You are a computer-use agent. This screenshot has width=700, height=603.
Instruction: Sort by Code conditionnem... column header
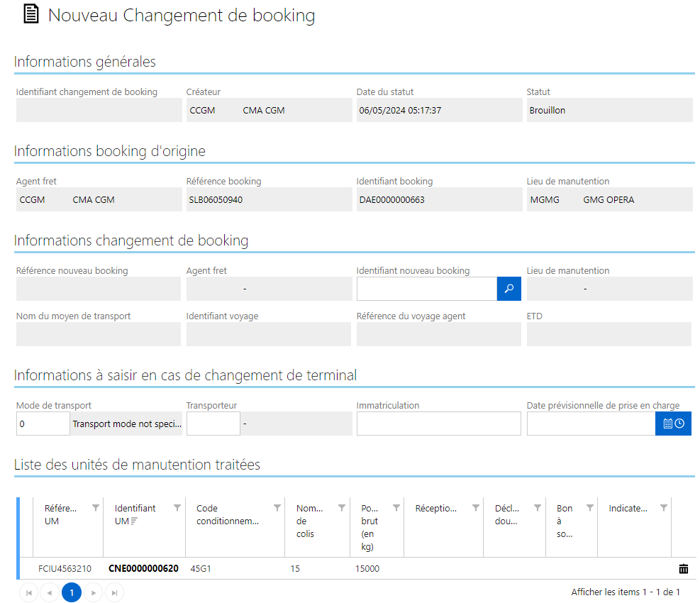tap(227, 514)
